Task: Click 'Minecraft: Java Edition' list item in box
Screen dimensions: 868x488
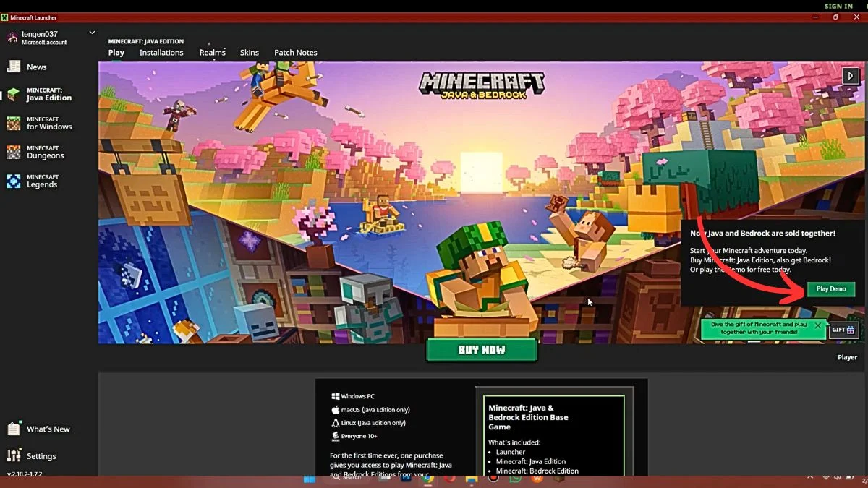Action: [x=531, y=461]
